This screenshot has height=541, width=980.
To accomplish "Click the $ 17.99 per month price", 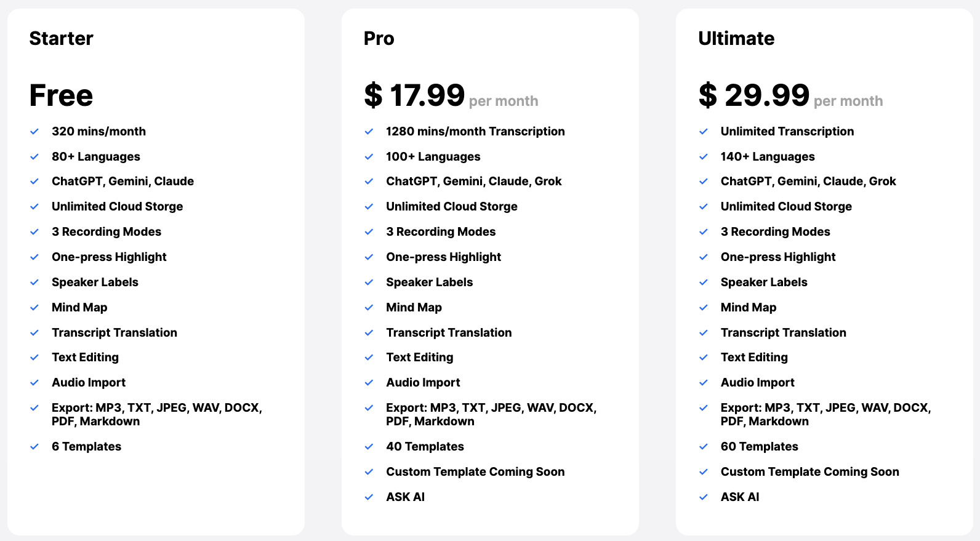I will [x=451, y=96].
